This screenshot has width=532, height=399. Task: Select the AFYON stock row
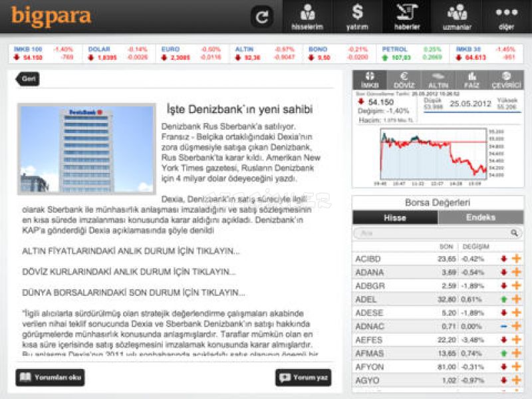(438, 367)
